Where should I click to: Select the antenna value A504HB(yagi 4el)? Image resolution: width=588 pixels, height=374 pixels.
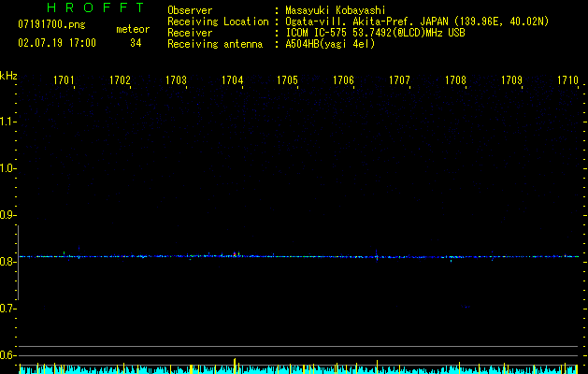[330, 44]
